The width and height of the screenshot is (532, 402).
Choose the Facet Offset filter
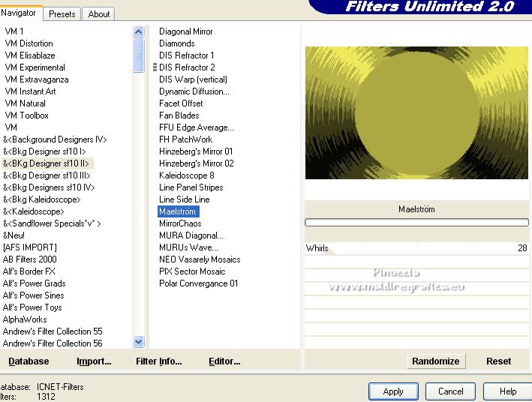[181, 103]
